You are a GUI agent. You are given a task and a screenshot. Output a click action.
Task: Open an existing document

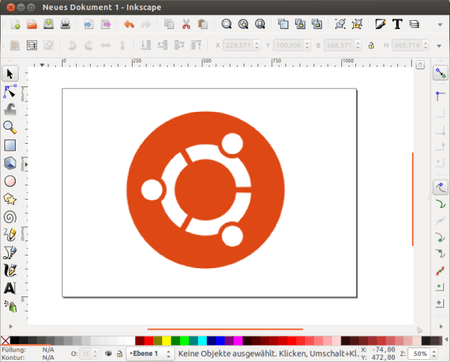coord(32,24)
